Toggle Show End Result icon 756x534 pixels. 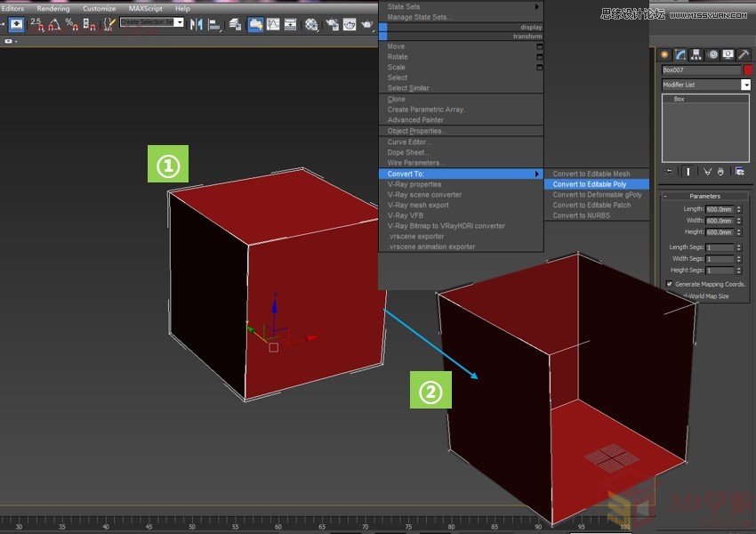click(688, 171)
